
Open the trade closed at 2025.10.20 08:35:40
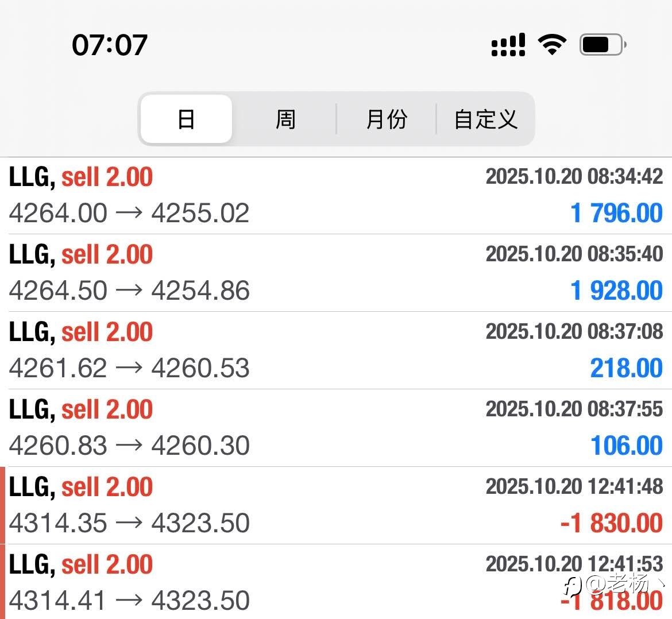(336, 273)
